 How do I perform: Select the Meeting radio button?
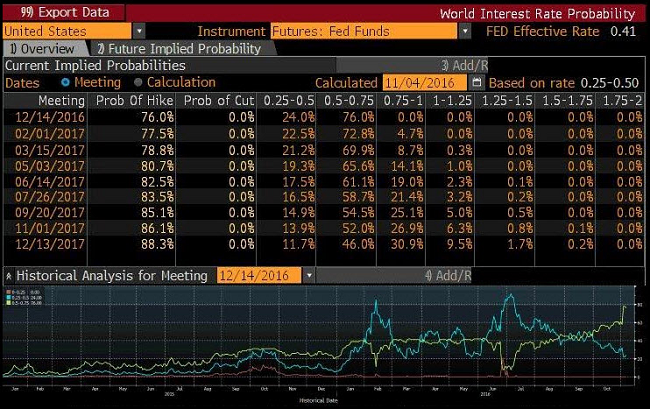coord(66,82)
